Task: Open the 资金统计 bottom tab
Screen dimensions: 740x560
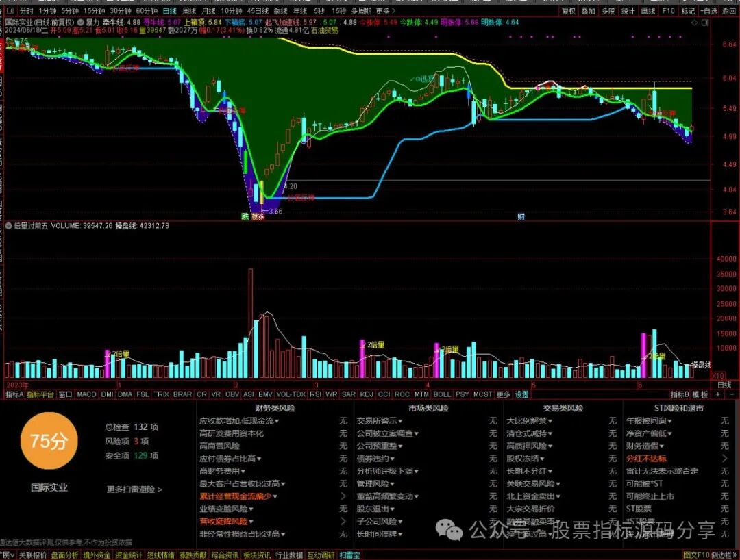Action: click(129, 555)
